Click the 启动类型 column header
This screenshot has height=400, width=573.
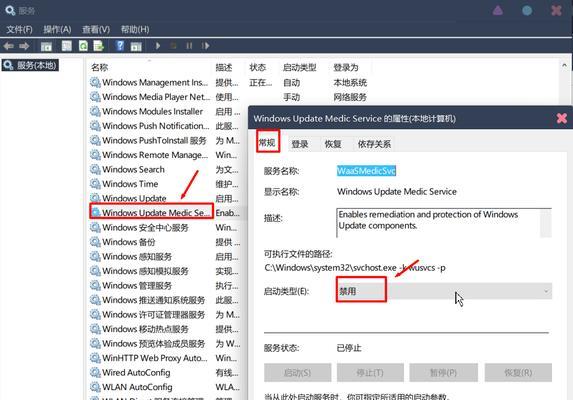tap(299, 67)
